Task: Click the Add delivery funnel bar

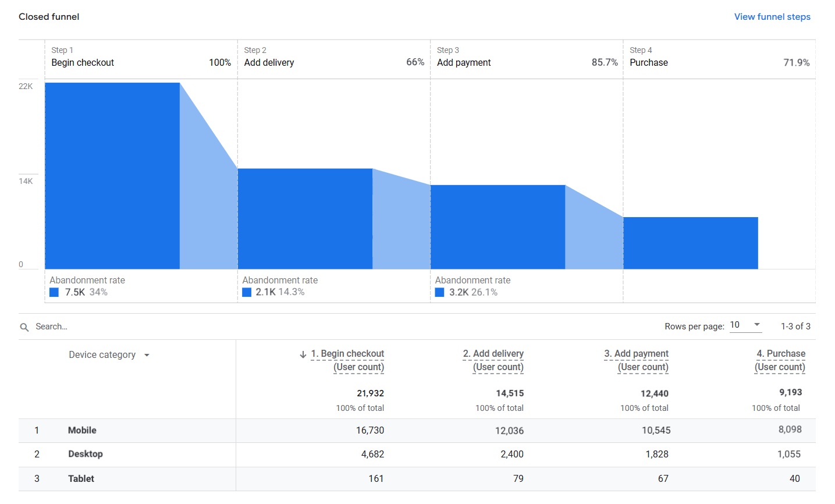Action: (x=305, y=219)
